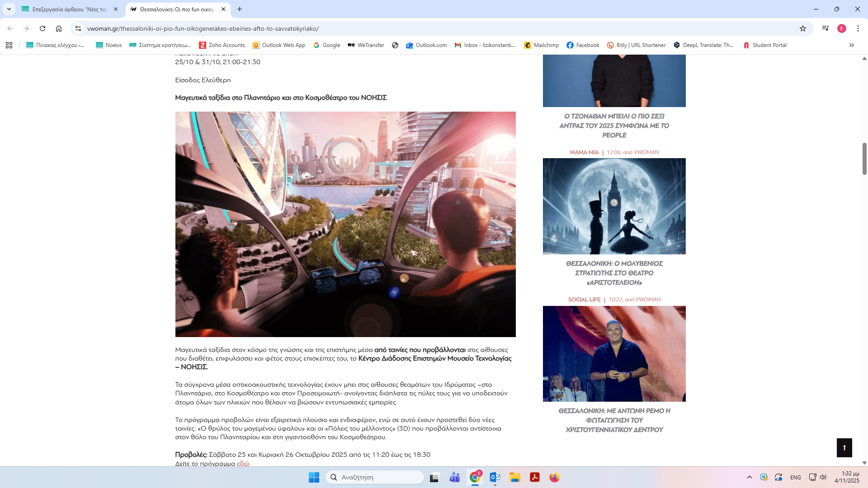Click the browser home icon
868x488 pixels.
(59, 28)
